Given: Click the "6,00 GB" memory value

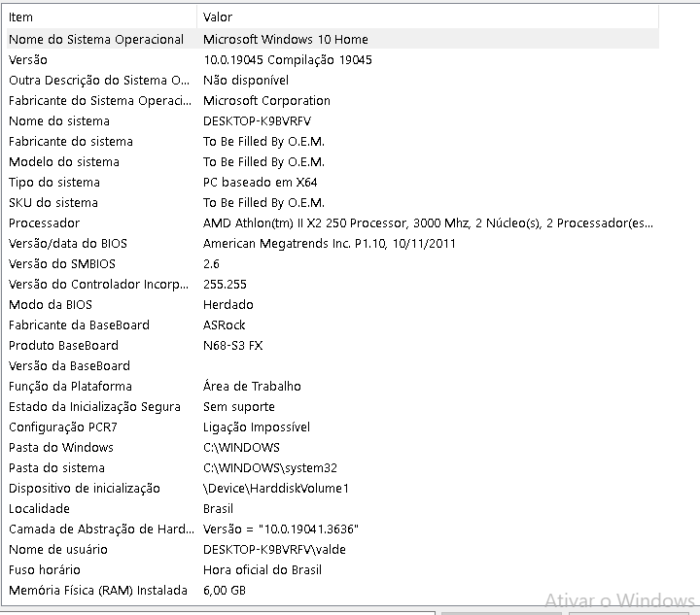Looking at the screenshot, I should tap(225, 591).
